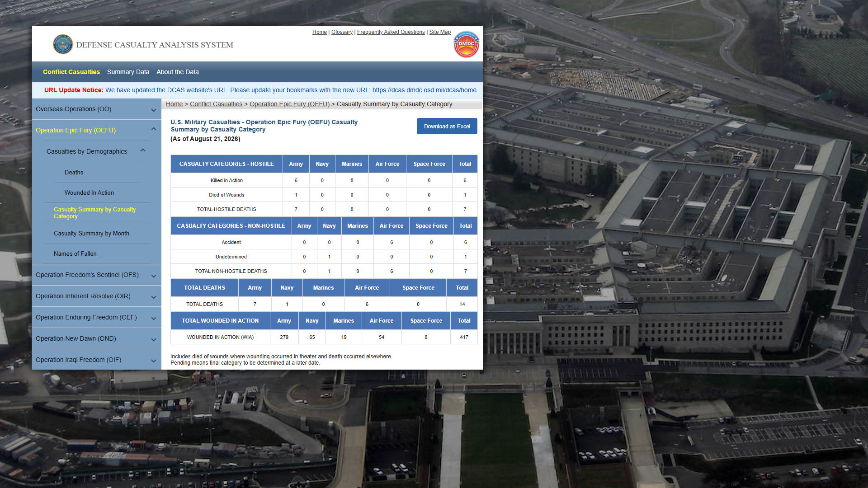Click the WOUNDED IN ACTION (WIA) row label
868x488 pixels.
click(x=220, y=337)
